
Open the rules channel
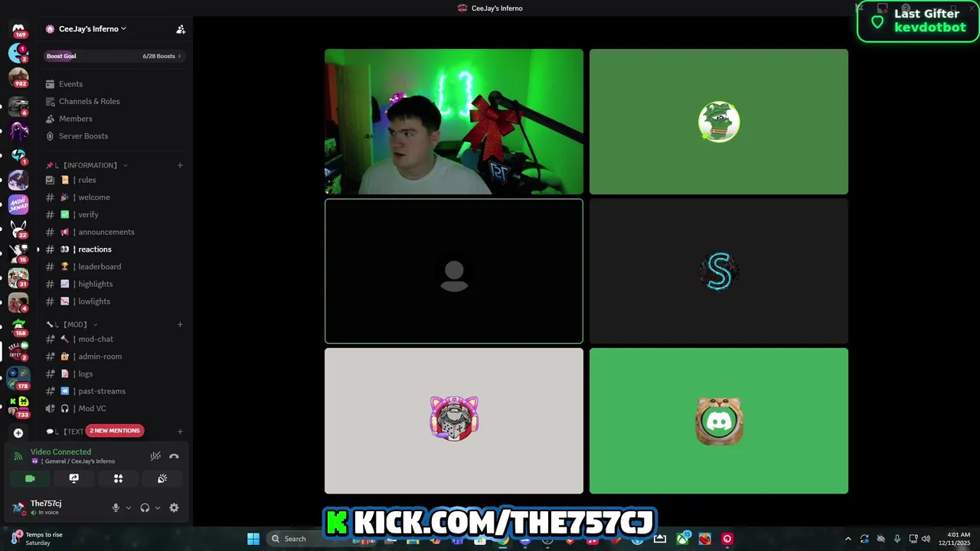coord(113,180)
